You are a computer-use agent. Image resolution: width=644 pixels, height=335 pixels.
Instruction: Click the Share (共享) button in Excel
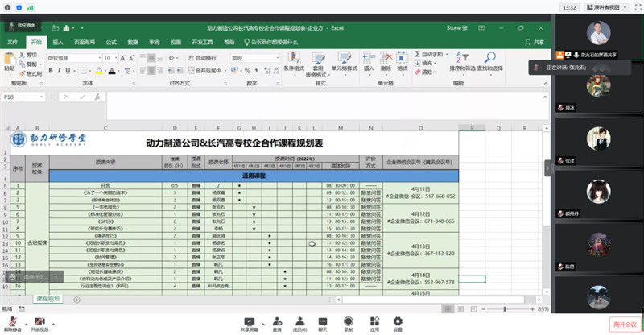539,42
